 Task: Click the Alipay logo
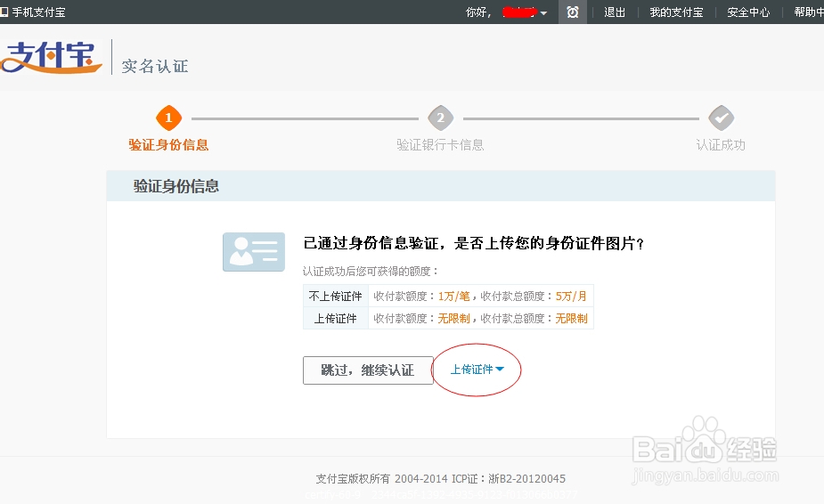51,57
